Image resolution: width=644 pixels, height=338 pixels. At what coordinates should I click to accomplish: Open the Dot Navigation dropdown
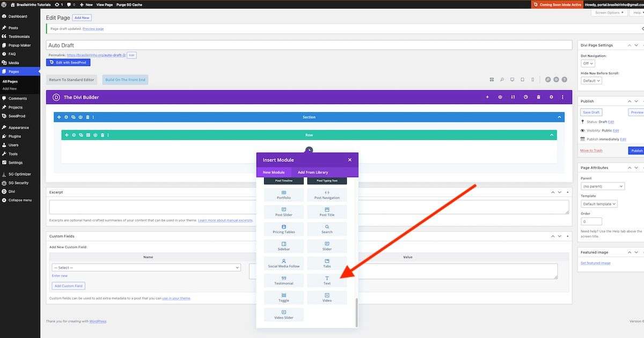coord(588,63)
